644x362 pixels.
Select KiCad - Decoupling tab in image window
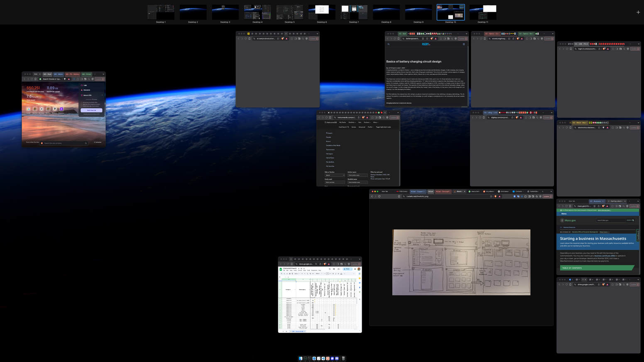click(443, 191)
